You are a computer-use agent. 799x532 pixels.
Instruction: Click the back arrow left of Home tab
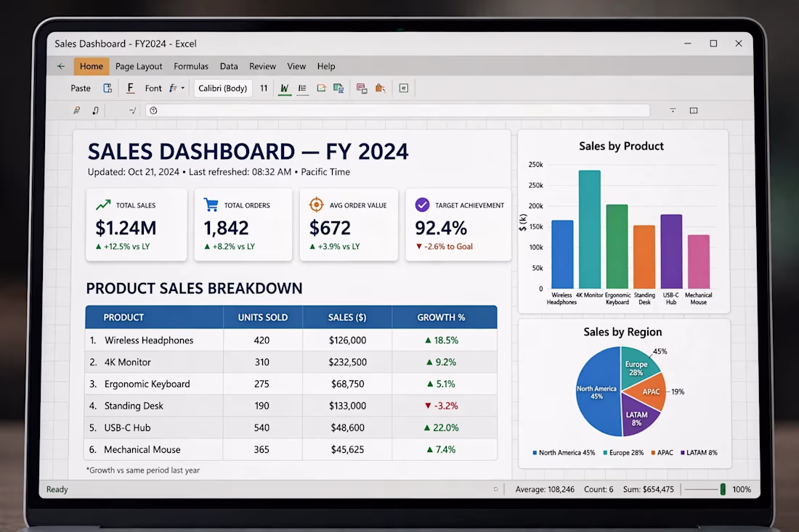click(x=60, y=66)
